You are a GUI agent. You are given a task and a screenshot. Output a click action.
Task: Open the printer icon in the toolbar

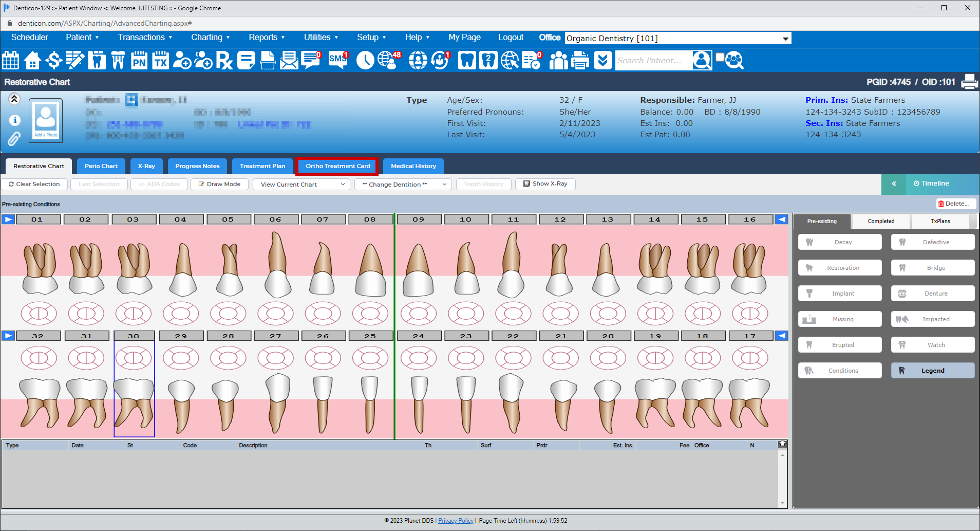coord(580,60)
